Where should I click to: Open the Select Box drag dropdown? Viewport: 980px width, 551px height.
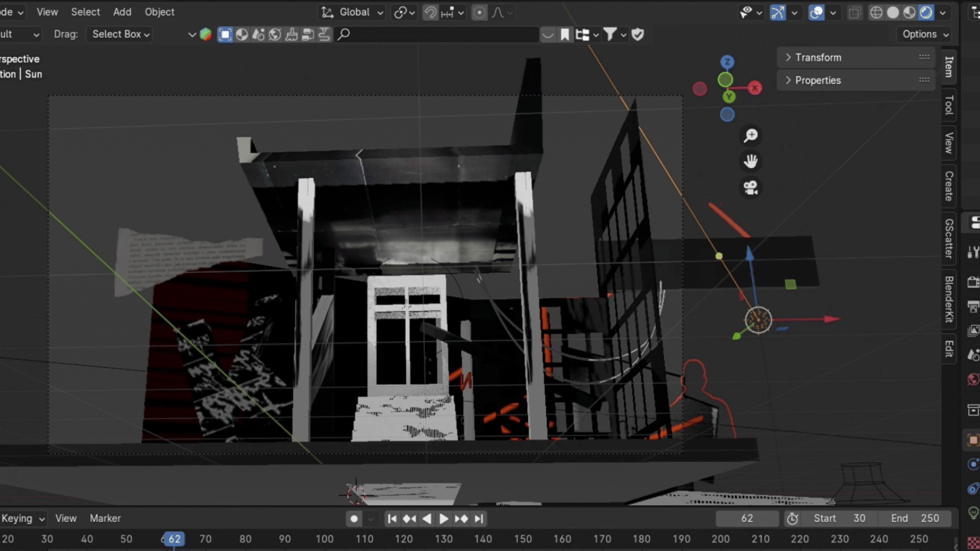(120, 34)
